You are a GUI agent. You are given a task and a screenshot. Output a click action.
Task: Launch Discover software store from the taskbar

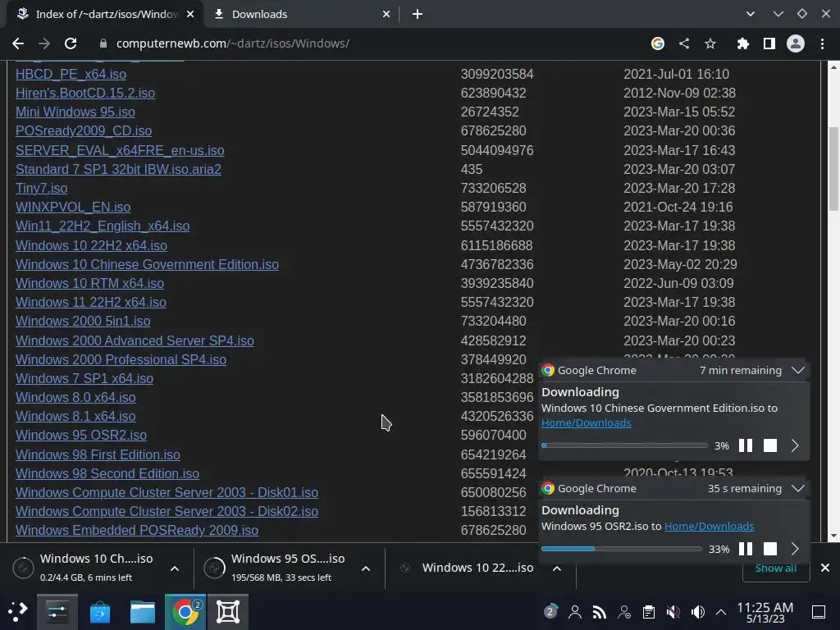[x=99, y=612]
